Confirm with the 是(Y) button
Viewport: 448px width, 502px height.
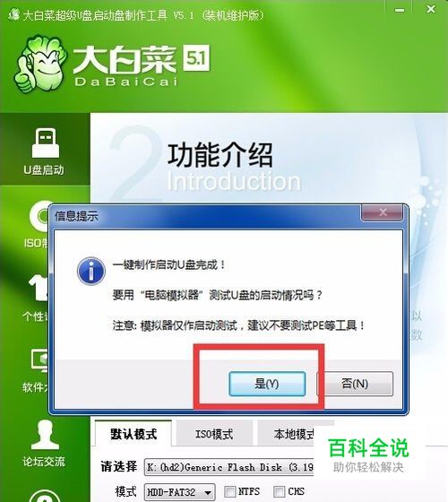267,384
